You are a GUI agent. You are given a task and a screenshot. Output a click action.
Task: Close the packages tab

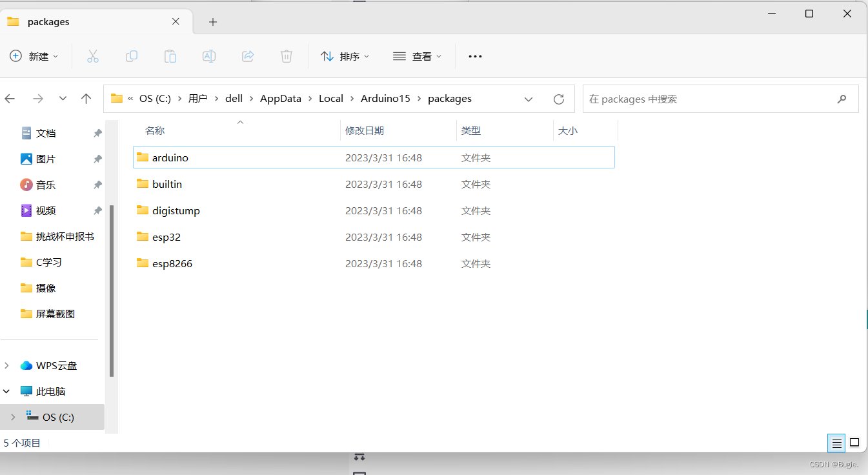pos(176,21)
